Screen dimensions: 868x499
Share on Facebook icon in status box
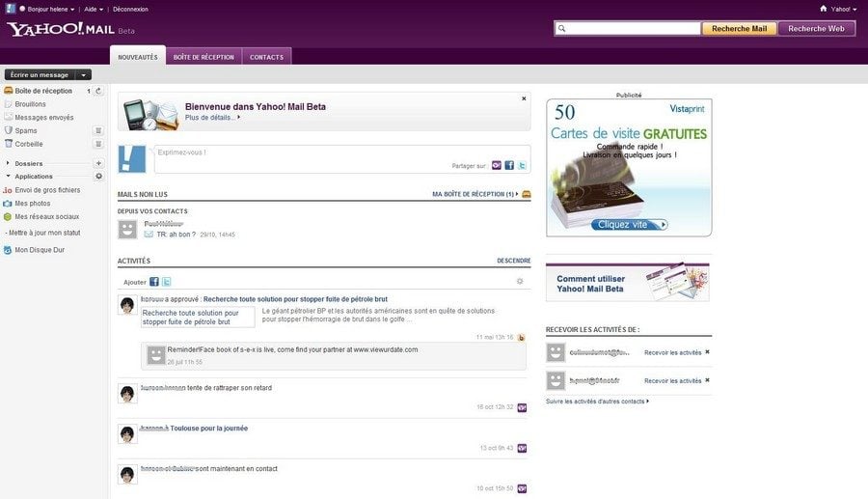click(509, 165)
